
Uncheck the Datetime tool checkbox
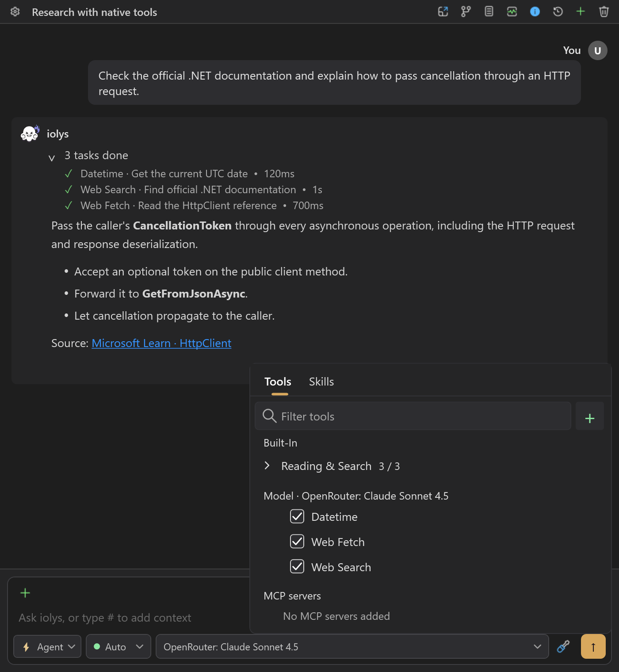click(x=297, y=516)
